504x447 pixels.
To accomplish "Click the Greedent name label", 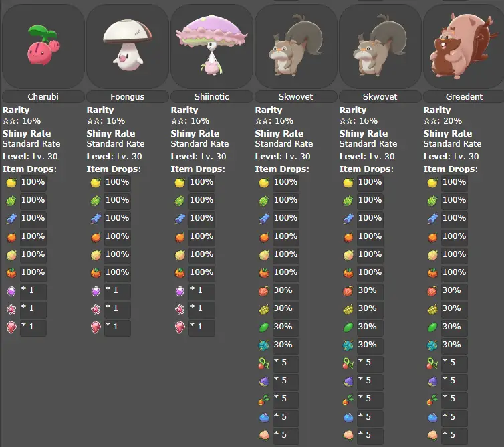I will point(464,97).
